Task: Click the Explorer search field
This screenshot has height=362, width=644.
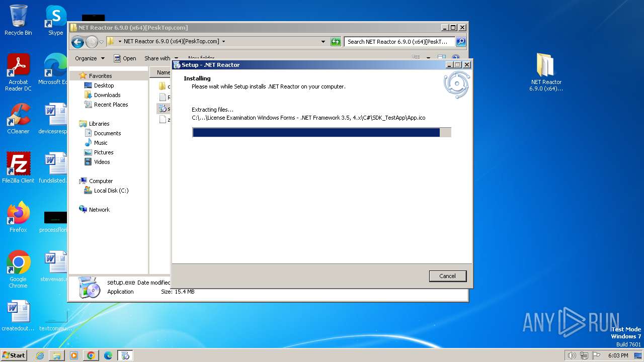Action: click(x=399, y=42)
